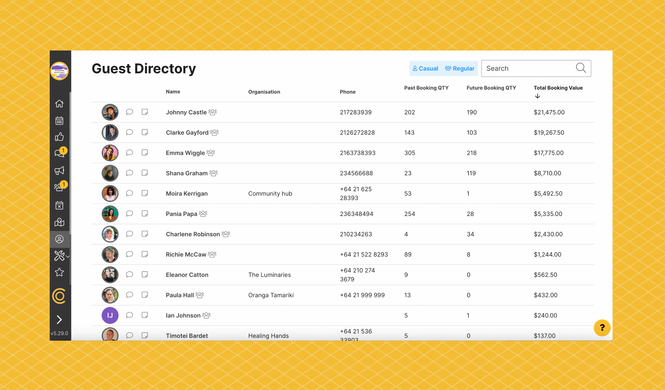Click the IJ initials avatar
Image resolution: width=665 pixels, height=390 pixels.
[x=110, y=315]
